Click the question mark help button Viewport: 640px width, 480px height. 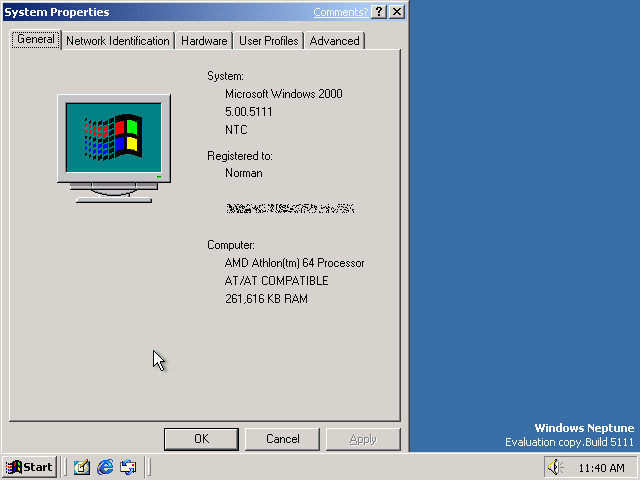379,12
